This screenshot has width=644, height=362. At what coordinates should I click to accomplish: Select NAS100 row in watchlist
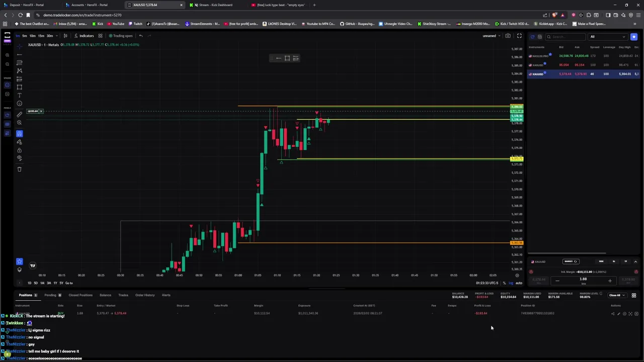584,56
